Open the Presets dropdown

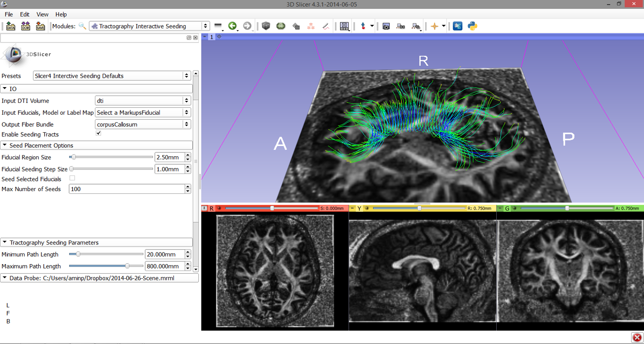[112, 76]
